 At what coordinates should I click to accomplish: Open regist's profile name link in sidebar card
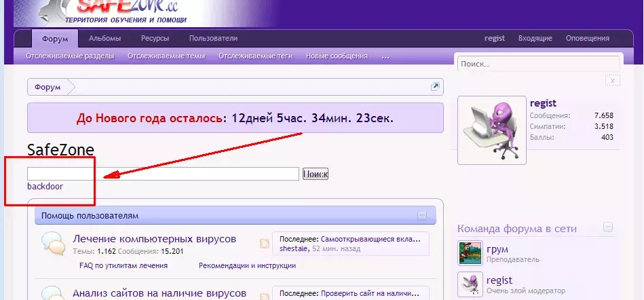tap(543, 102)
